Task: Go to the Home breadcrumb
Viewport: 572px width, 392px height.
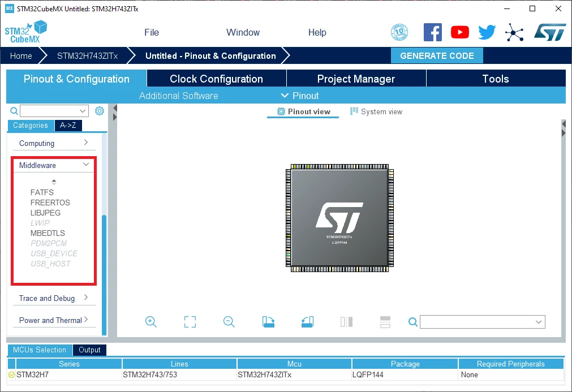Action: (21, 56)
